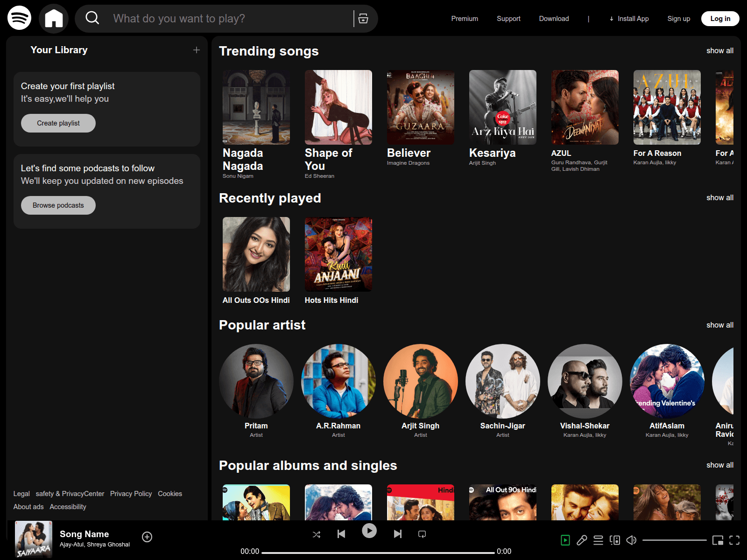
Task: Open lyrics microphone icon
Action: (x=582, y=540)
